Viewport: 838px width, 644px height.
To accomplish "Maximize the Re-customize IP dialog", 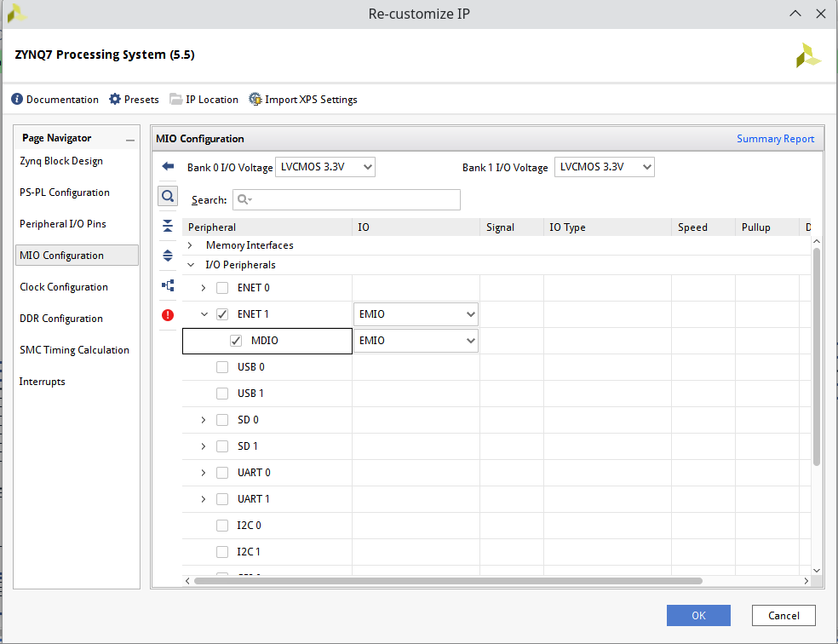I will (795, 14).
